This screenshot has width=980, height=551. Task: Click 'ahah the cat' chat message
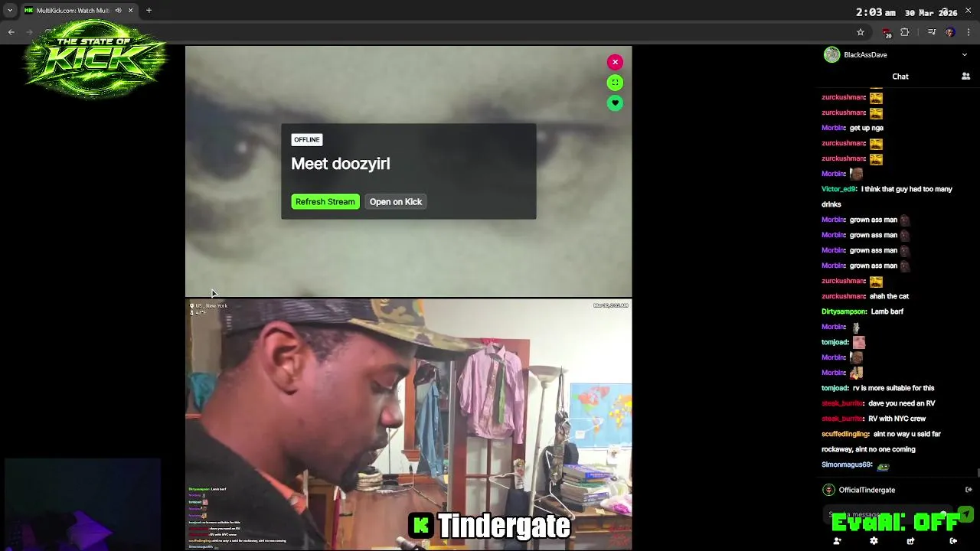click(x=889, y=296)
